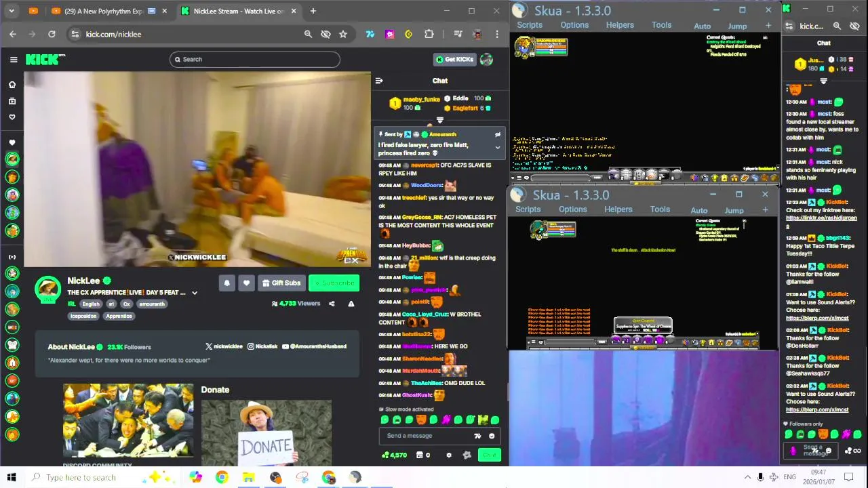Open the taskbar notification center
868x488 pixels.
point(849,477)
